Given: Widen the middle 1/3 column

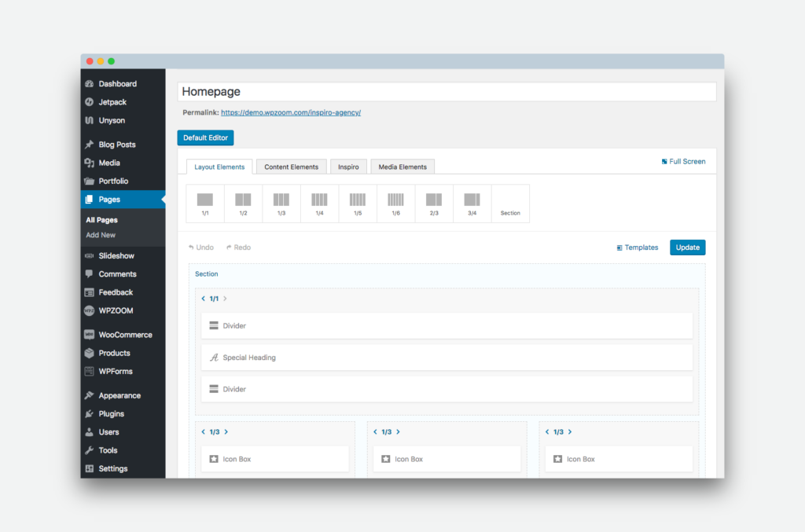Looking at the screenshot, I should coord(398,432).
